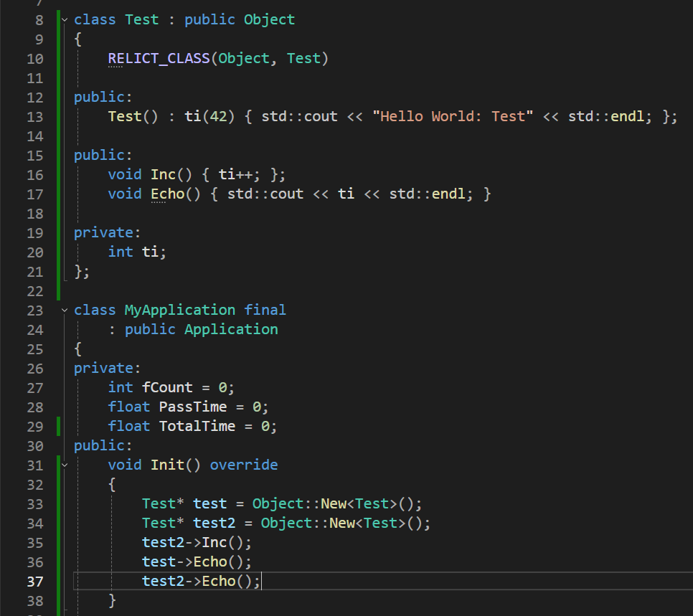This screenshot has width=693, height=616.
Task: Click the Application base class name
Action: point(231,330)
